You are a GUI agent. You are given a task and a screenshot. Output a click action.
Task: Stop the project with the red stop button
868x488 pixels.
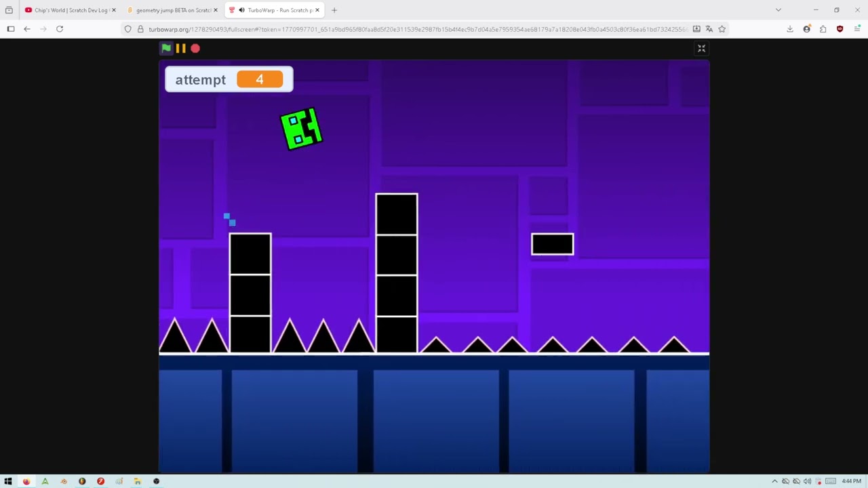click(x=195, y=48)
